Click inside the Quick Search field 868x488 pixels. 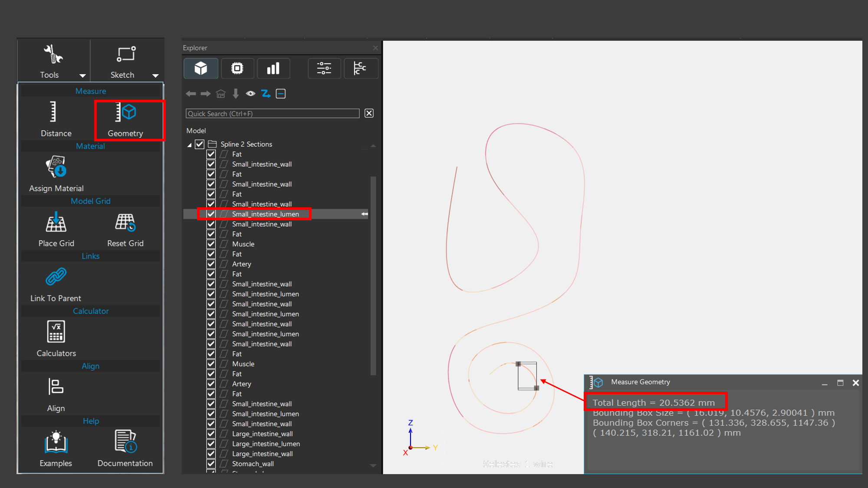coord(273,114)
